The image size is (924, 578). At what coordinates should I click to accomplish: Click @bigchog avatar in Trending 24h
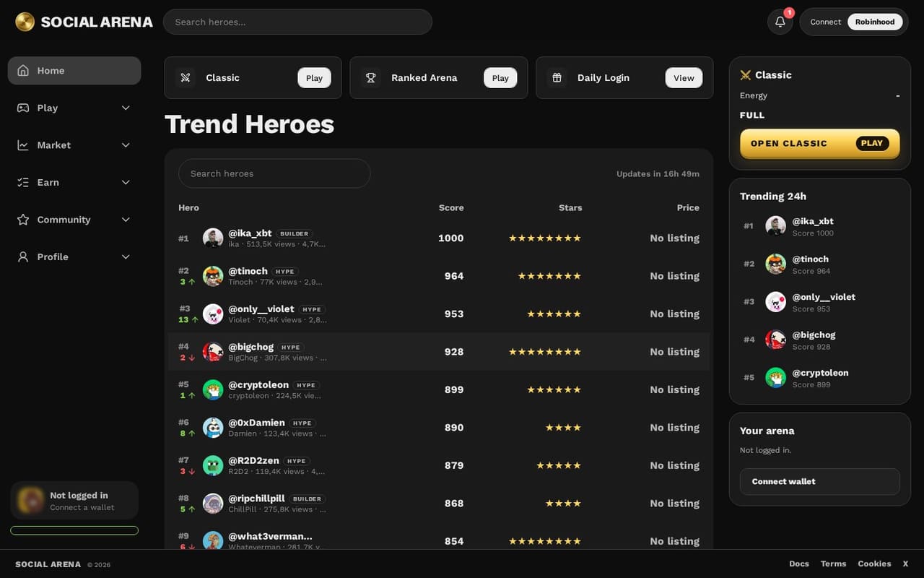[775, 340]
